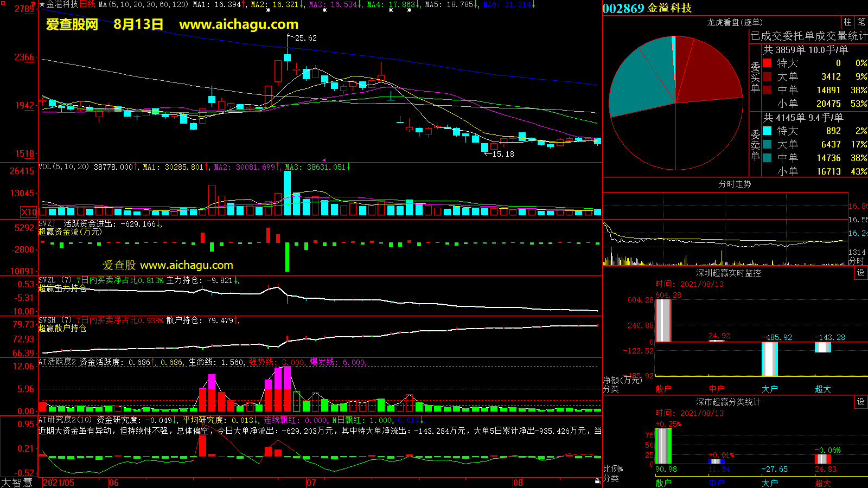Click the cyan 特大 sell-order swatch
This screenshot has height=488, width=868.
coord(767,131)
